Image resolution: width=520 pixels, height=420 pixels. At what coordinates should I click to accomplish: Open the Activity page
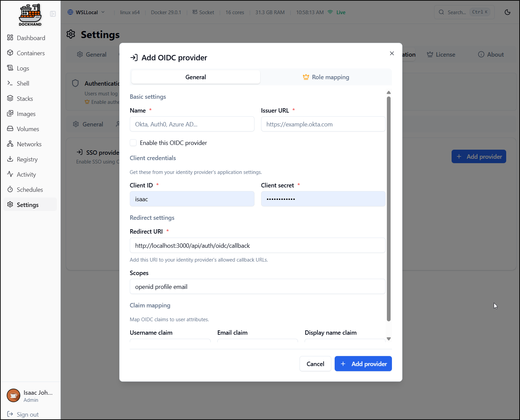26,175
